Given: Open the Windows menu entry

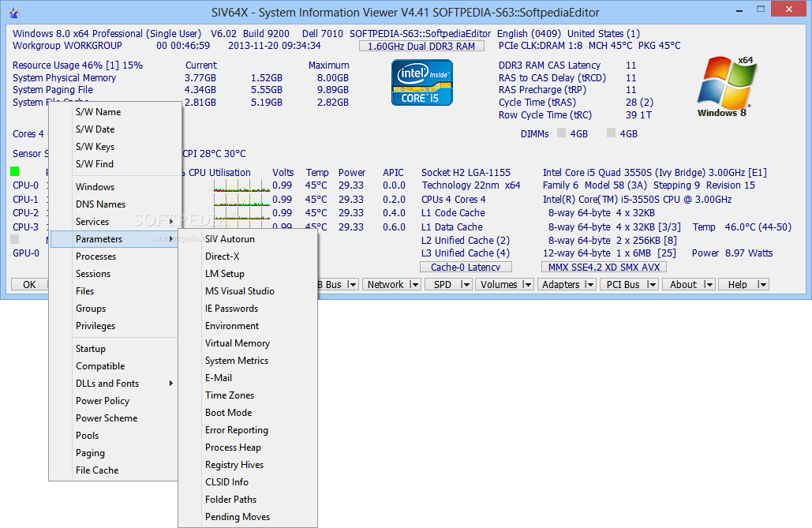Looking at the screenshot, I should [115, 186].
